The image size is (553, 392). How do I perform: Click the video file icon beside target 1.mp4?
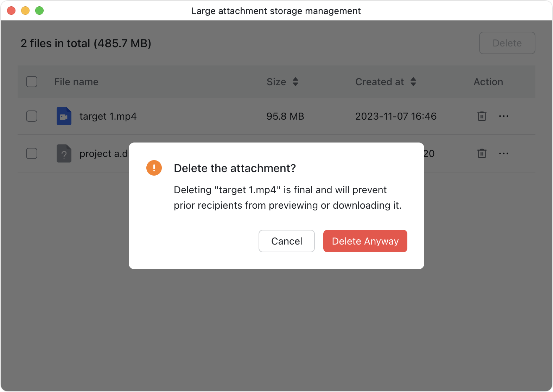click(x=64, y=116)
